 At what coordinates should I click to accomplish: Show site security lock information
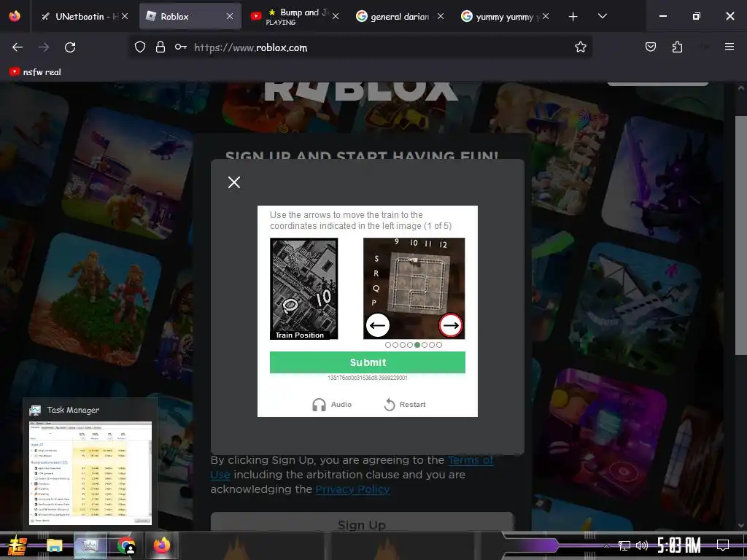click(x=160, y=47)
